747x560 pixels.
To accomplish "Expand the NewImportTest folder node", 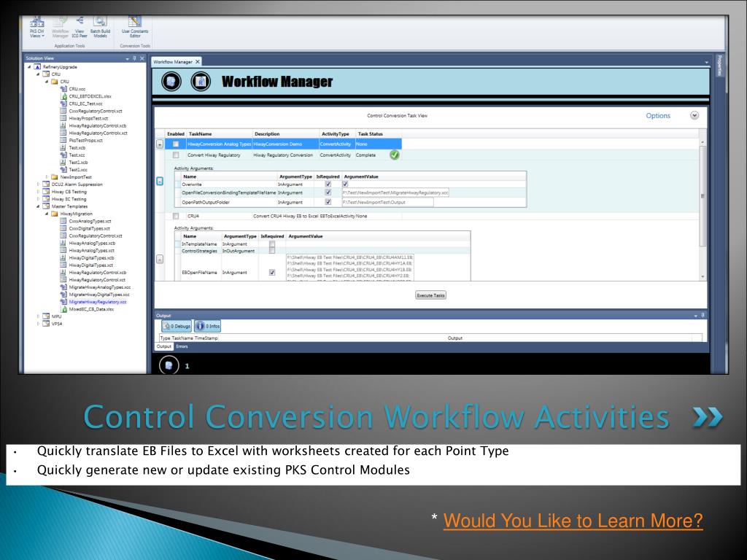I will (47, 177).
